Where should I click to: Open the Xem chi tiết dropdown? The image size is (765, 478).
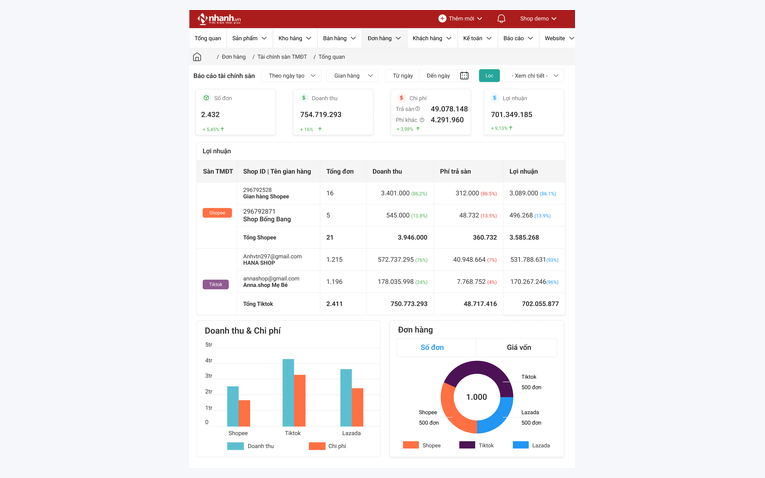point(535,76)
